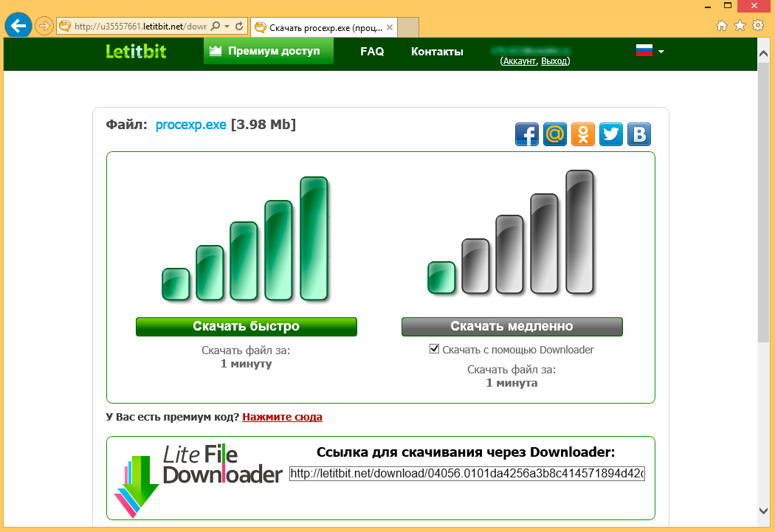This screenshot has width=775, height=532.
Task: Click the 'Аккаунт' link
Action: [x=519, y=61]
